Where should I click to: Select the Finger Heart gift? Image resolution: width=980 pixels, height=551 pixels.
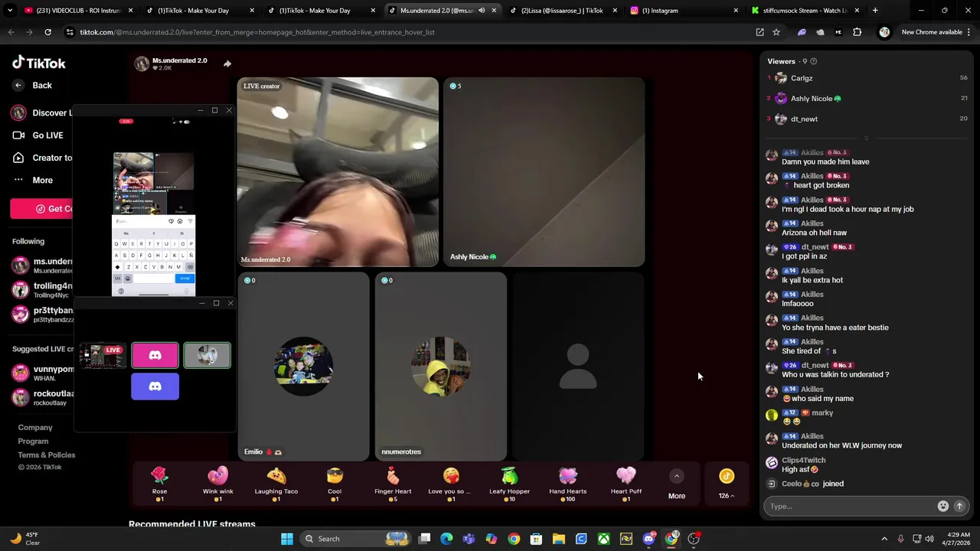(x=393, y=484)
